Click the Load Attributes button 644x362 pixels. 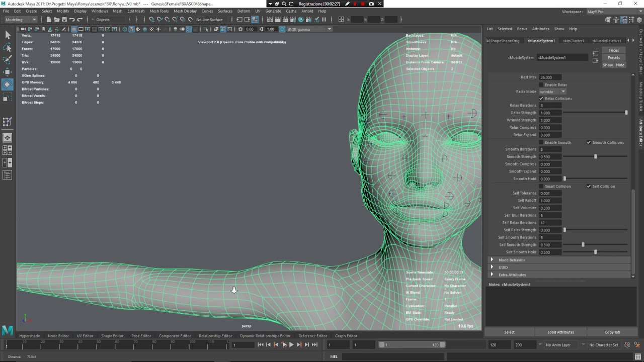561,332
